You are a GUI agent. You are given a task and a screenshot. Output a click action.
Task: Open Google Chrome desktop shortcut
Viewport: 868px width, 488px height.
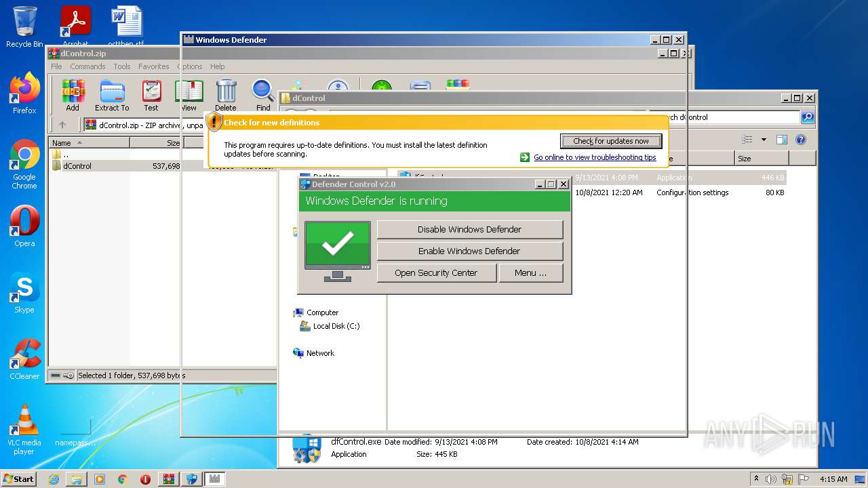click(x=24, y=164)
